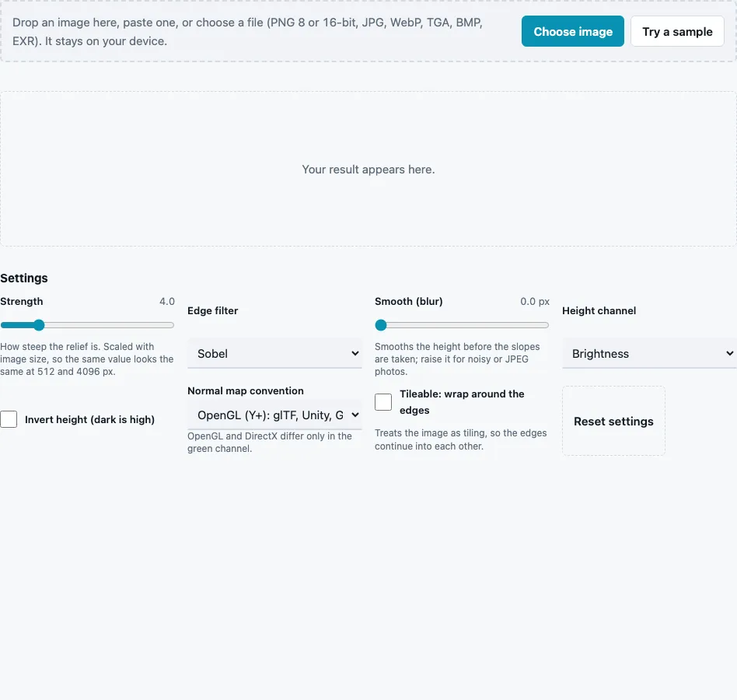The image size is (737, 700).
Task: Click the Strength slider handle
Action: [x=39, y=325]
